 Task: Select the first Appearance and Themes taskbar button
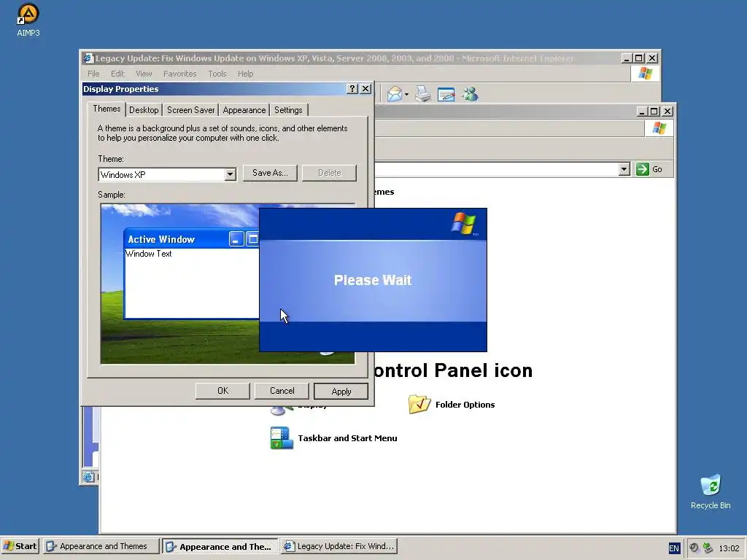[101, 546]
